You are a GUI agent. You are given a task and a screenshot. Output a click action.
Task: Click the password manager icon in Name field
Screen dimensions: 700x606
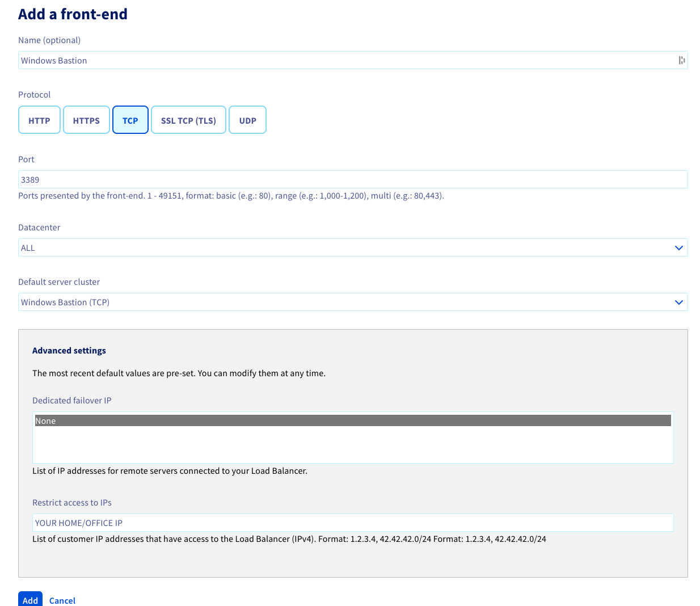click(x=682, y=60)
